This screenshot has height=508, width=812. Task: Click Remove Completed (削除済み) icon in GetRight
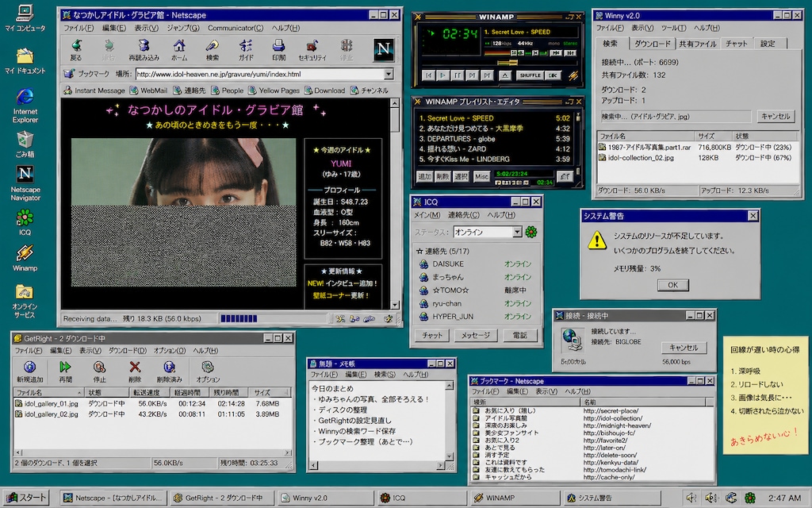[x=169, y=368]
